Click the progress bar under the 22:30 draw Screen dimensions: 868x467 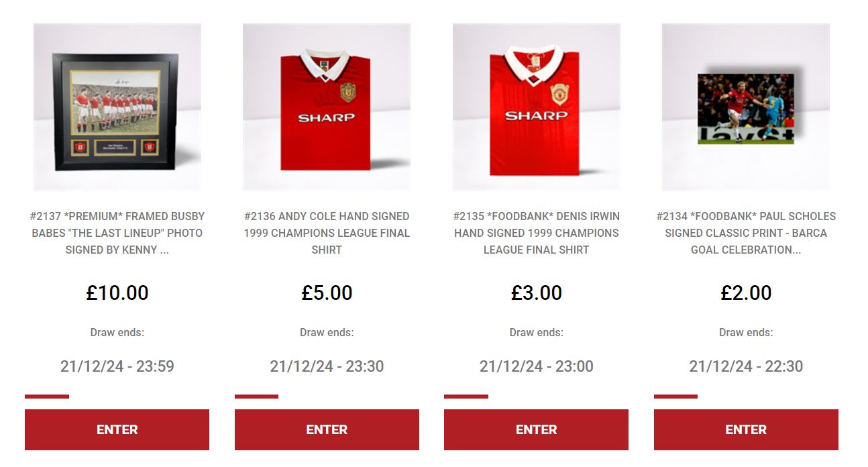675,397
